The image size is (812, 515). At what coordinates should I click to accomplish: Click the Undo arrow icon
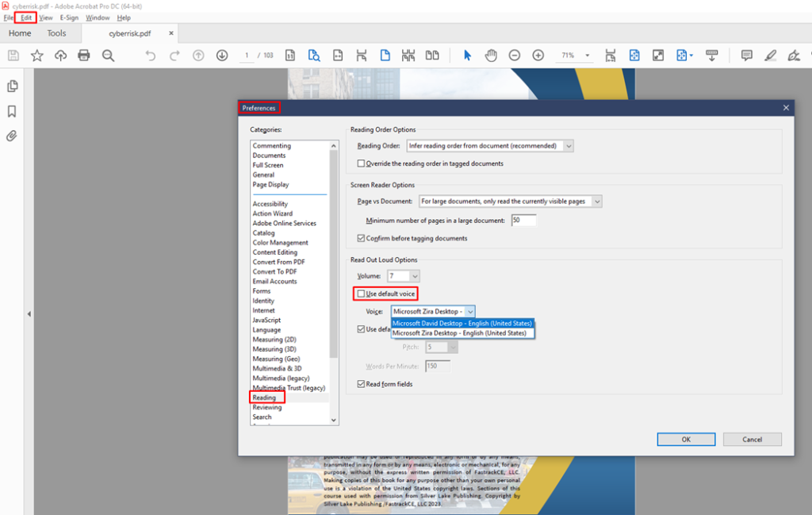[x=150, y=56]
